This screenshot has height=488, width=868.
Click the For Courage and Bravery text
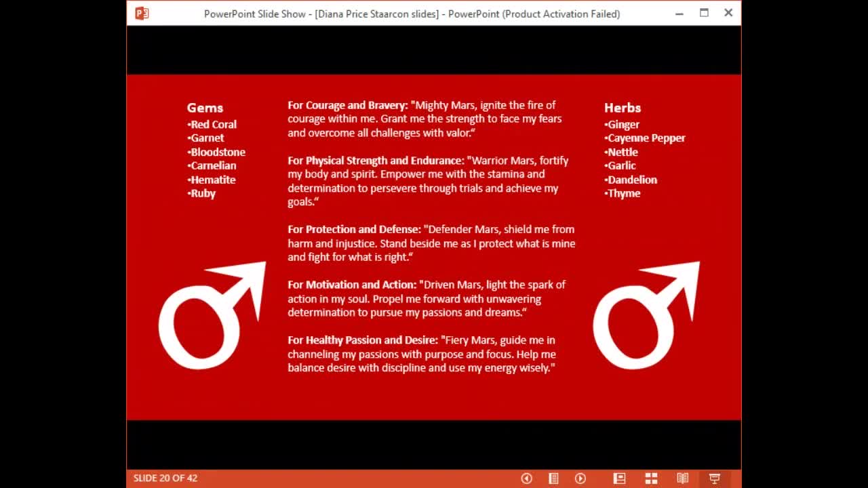coord(348,105)
